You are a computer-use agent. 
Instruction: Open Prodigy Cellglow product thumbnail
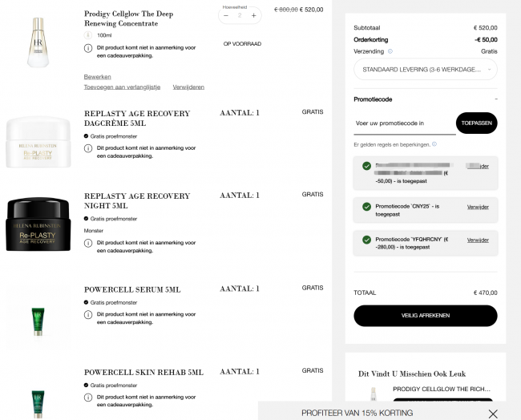tap(38, 42)
